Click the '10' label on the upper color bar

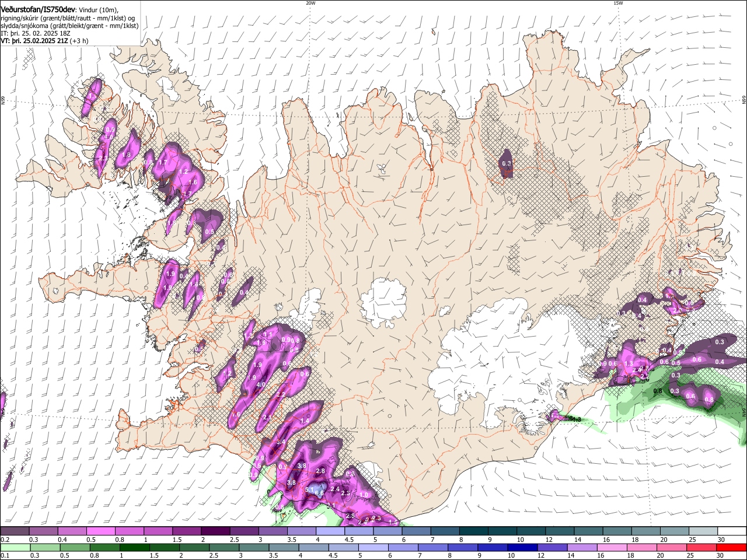[521, 540]
